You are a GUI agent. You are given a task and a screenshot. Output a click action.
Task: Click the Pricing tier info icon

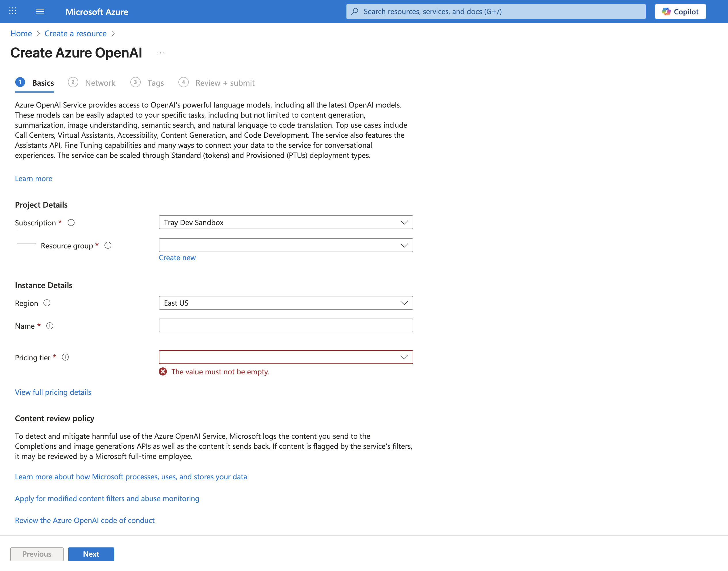pyautogui.click(x=66, y=357)
